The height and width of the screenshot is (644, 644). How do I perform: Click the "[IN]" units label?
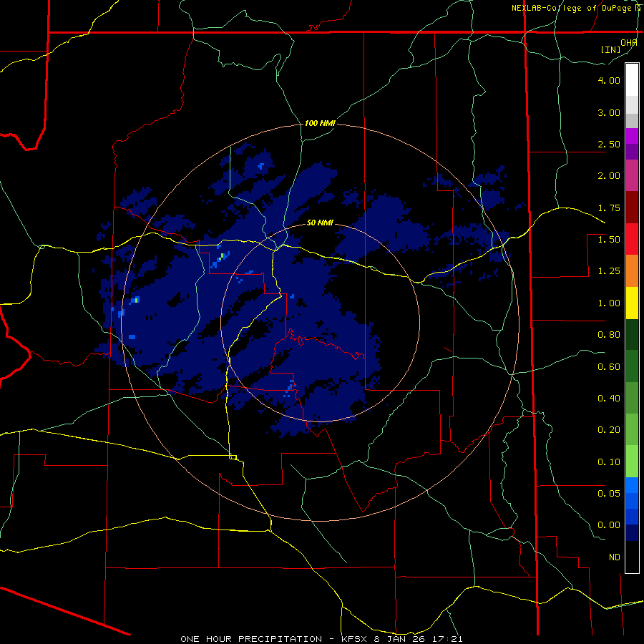[x=611, y=49]
